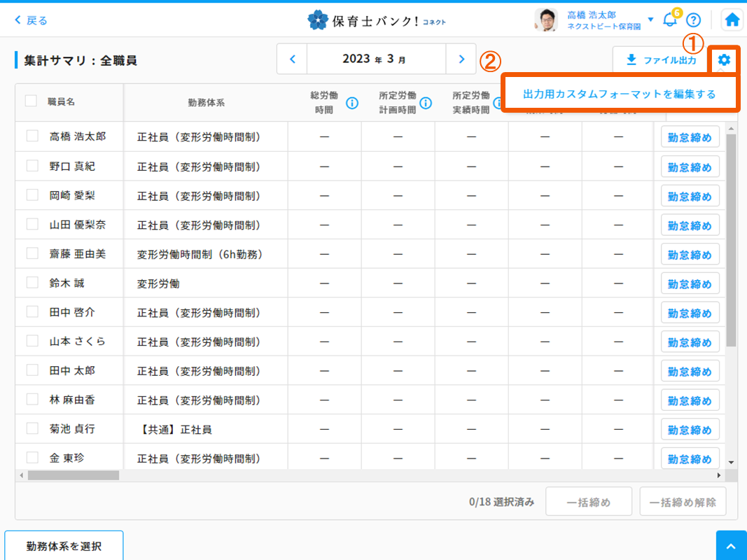Expand the user account dropdown arrow
Viewport: 747px width, 560px height.
point(650,20)
